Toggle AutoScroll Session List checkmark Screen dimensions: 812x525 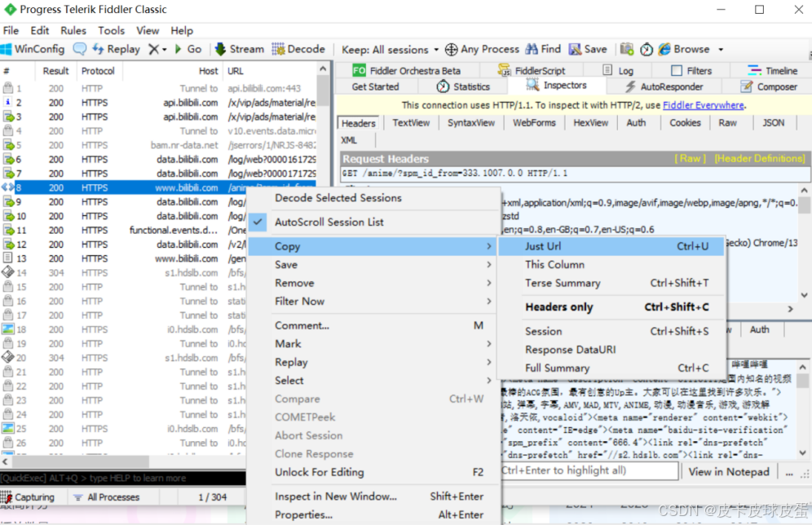pos(258,222)
